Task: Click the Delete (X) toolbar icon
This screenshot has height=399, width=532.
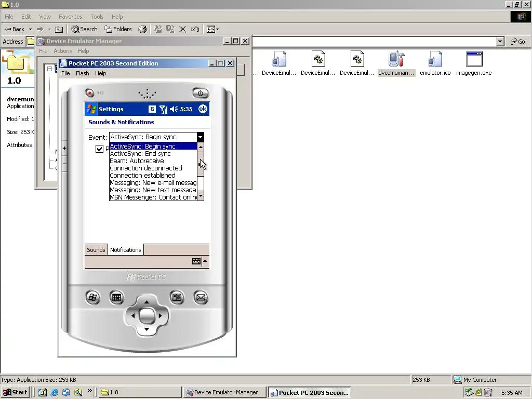Action: point(182,29)
